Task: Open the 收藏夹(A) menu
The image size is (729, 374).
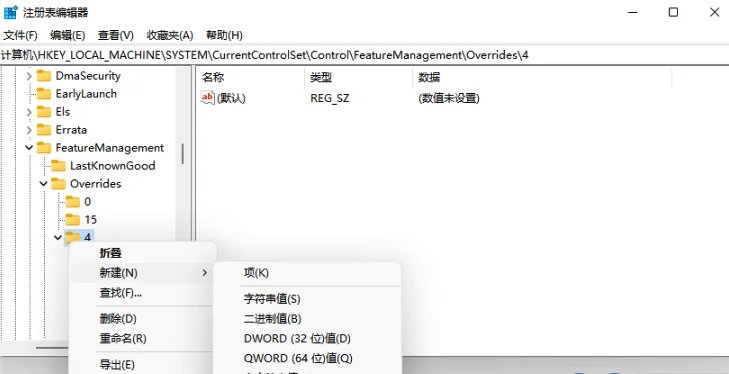Action: (x=170, y=35)
